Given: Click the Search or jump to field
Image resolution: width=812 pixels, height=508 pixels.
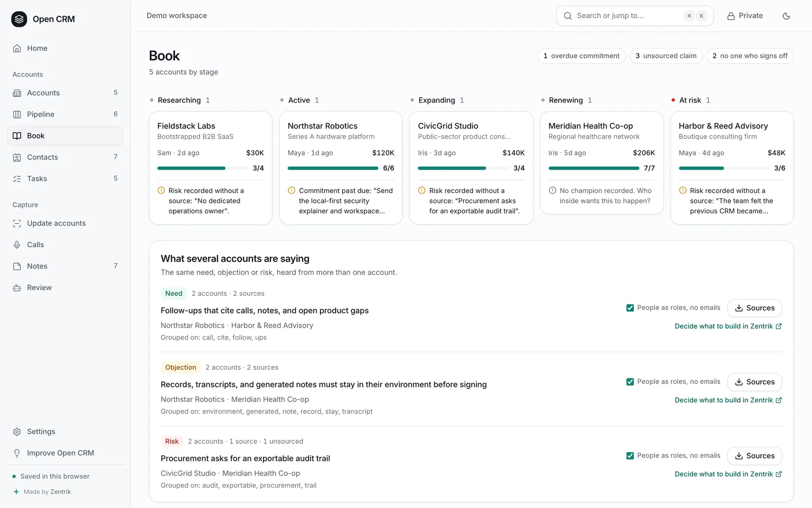Looking at the screenshot, I should pyautogui.click(x=634, y=16).
